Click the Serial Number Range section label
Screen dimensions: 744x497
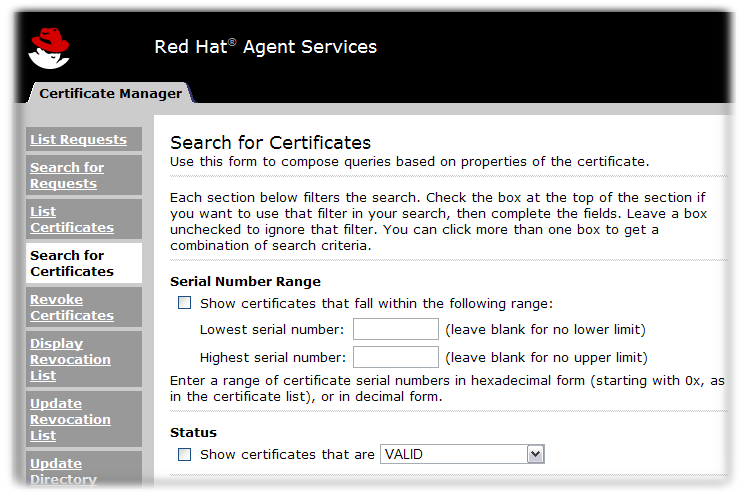point(245,282)
